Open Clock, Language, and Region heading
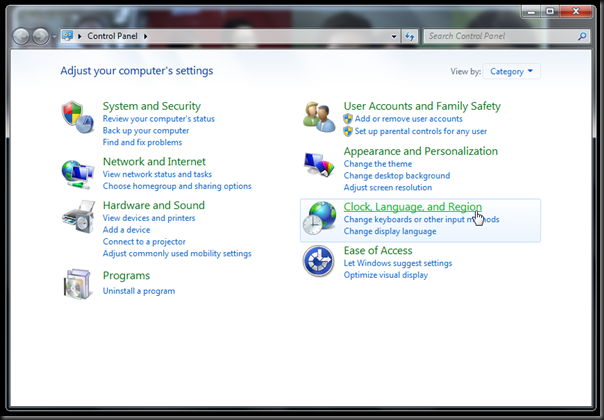The width and height of the screenshot is (604, 420). click(x=413, y=207)
